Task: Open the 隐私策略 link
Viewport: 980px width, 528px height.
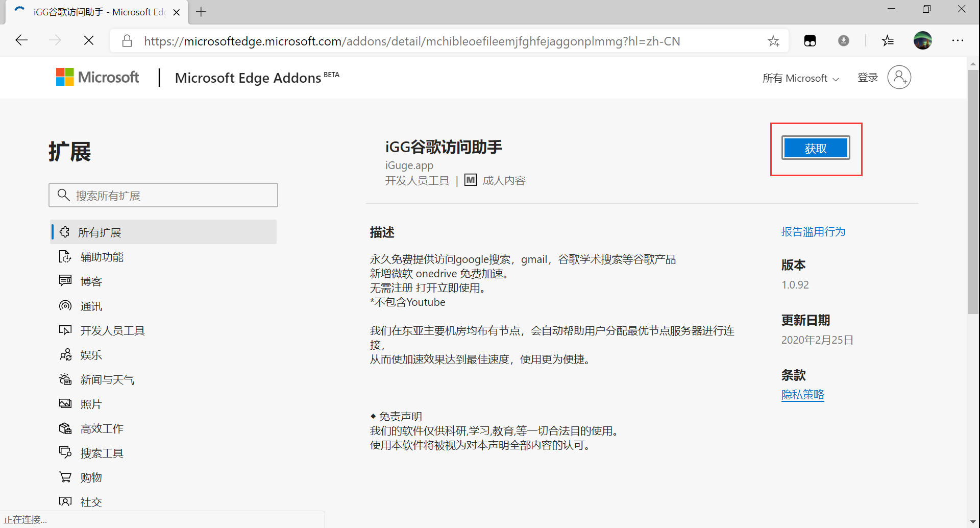Action: pyautogui.click(x=803, y=395)
